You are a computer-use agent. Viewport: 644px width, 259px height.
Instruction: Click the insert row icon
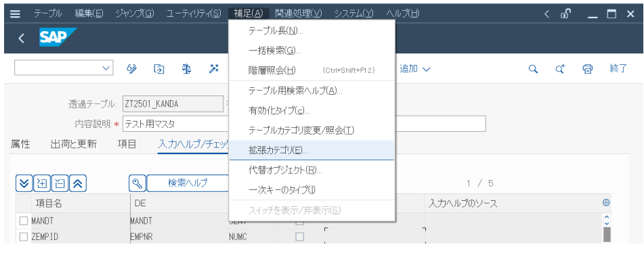pyautogui.click(x=42, y=183)
